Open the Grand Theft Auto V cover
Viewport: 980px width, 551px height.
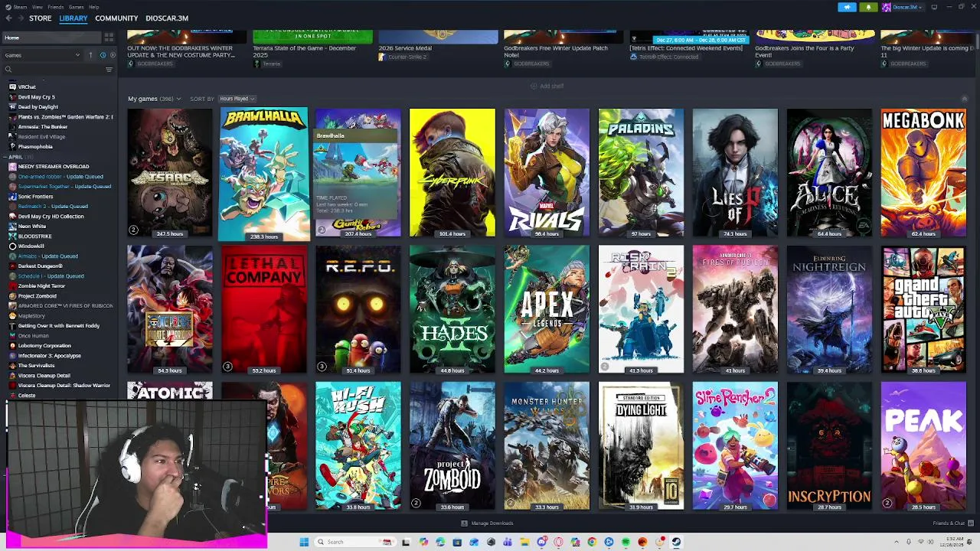[x=923, y=309]
